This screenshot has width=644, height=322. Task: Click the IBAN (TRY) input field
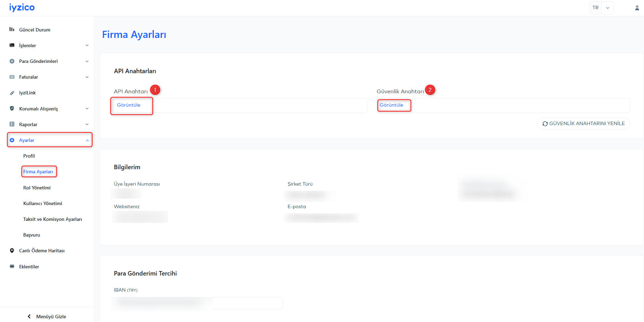pyautogui.click(x=198, y=303)
